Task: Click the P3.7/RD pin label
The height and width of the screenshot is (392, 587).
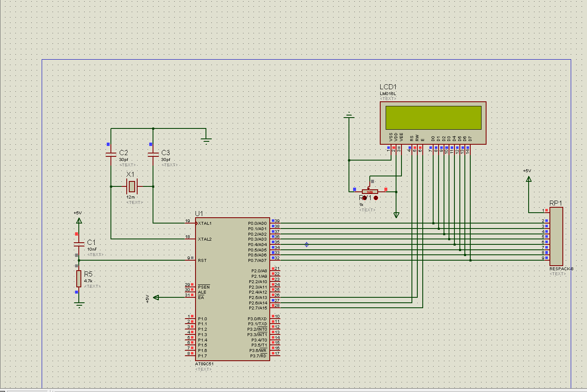Action: pos(258,356)
